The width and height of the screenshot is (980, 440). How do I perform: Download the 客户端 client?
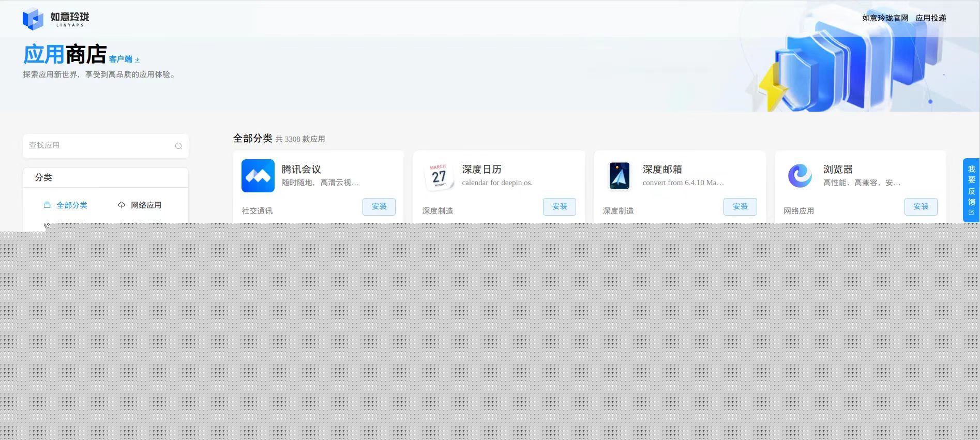coord(124,59)
